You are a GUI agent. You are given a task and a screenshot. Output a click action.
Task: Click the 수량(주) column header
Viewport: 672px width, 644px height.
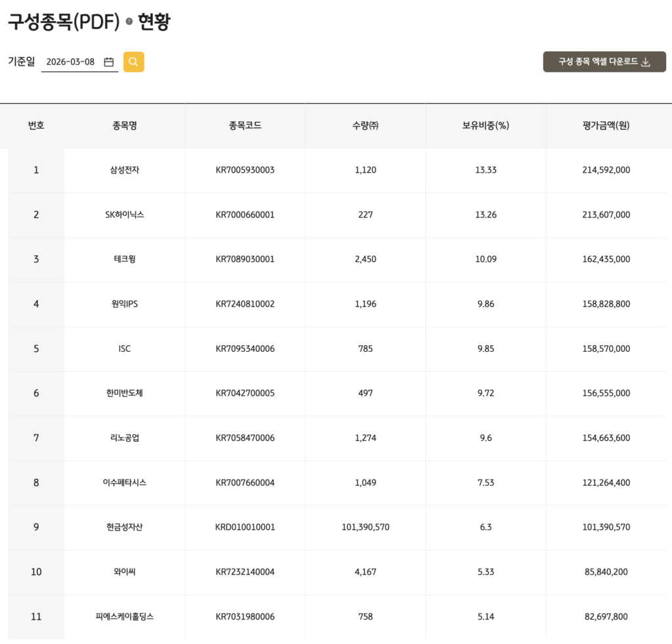point(365,126)
